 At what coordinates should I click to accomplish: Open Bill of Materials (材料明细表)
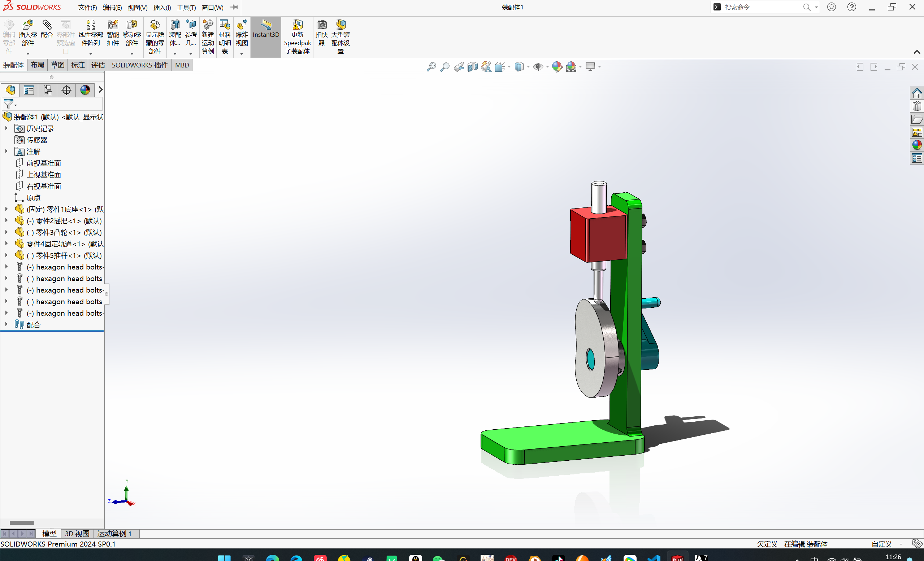tap(225, 37)
